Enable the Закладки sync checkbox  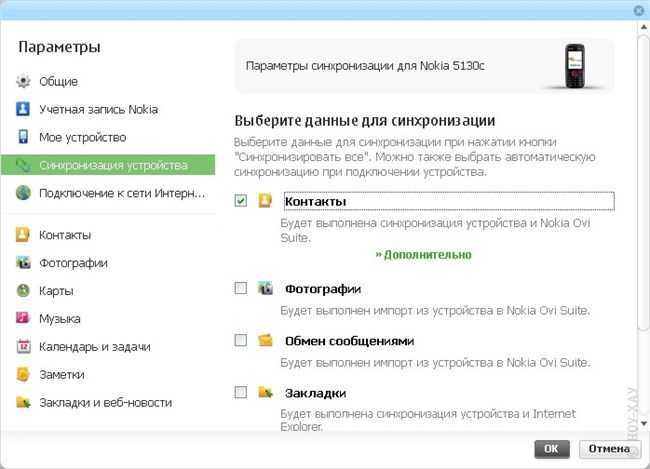point(240,392)
